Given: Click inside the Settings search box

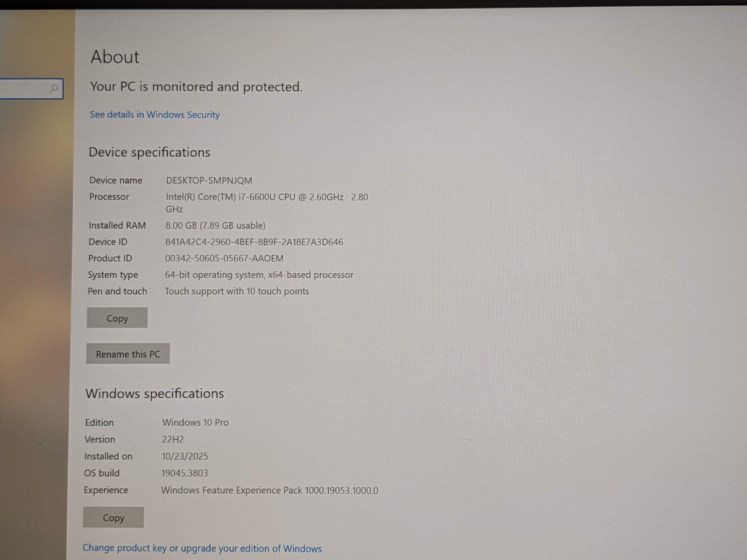Looking at the screenshot, I should coord(23,89).
